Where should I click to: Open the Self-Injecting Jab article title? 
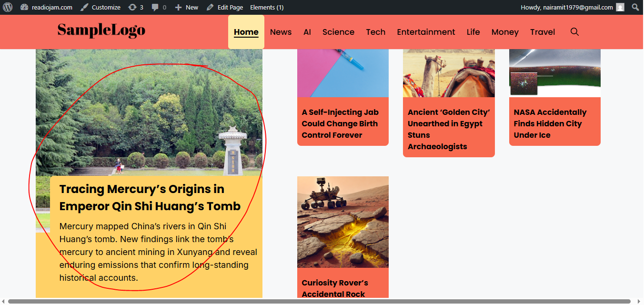pos(340,123)
